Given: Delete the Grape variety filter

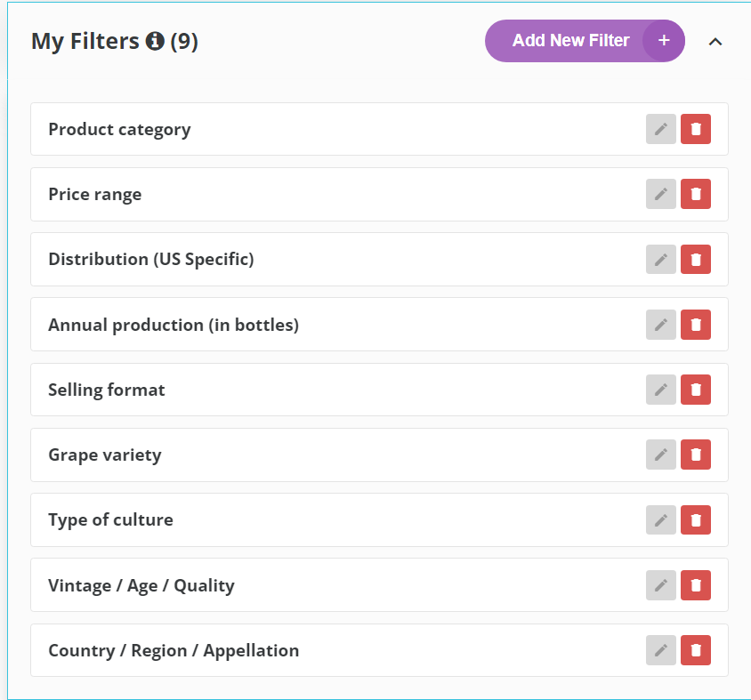Looking at the screenshot, I should [x=696, y=455].
